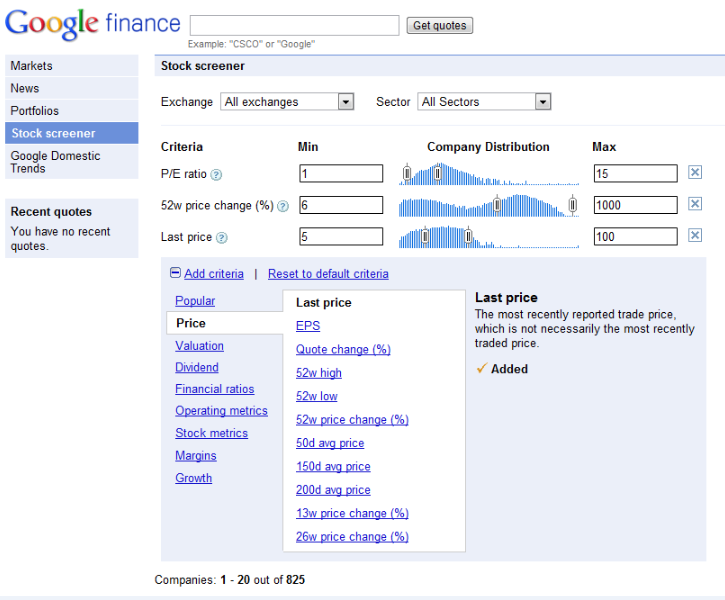
Task: Select Stock screener in the sidebar
Action: 72,133
